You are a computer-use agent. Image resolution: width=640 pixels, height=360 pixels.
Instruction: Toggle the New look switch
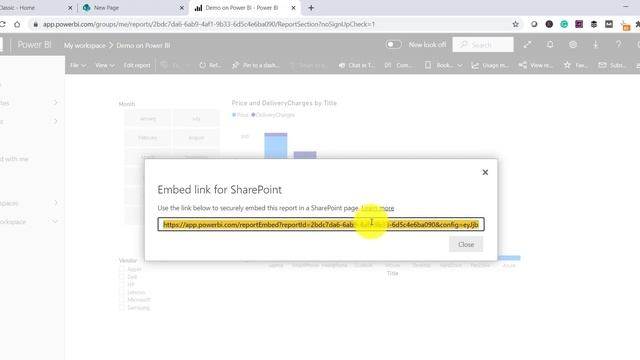(x=393, y=44)
